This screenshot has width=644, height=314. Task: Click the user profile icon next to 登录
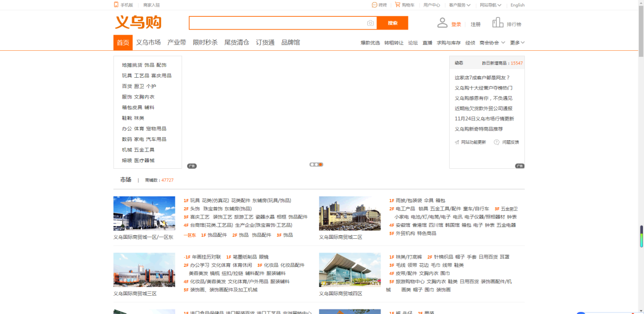pos(442,22)
